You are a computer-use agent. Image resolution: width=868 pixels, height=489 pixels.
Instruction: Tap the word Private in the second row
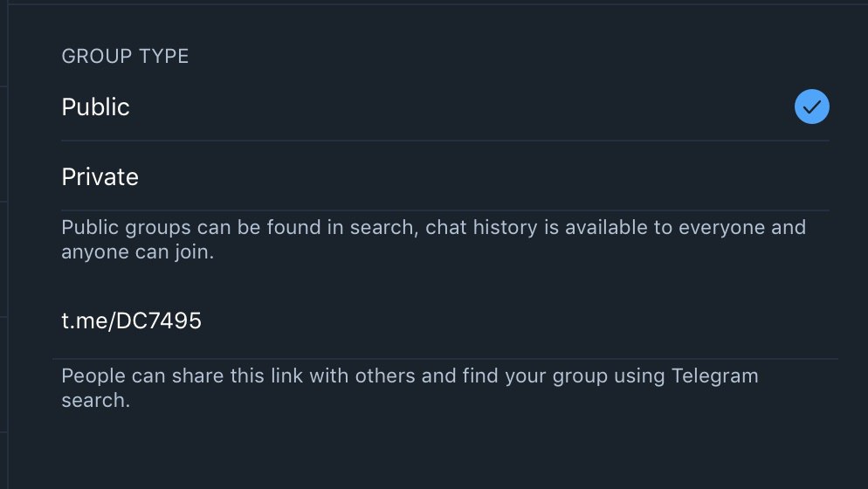(x=100, y=176)
